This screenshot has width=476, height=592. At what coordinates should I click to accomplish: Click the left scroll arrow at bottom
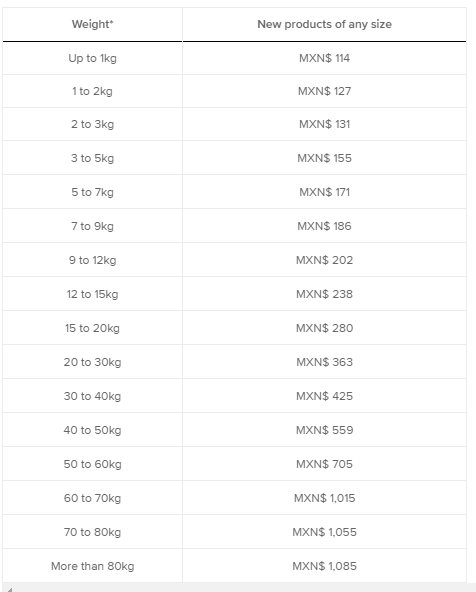[9, 589]
